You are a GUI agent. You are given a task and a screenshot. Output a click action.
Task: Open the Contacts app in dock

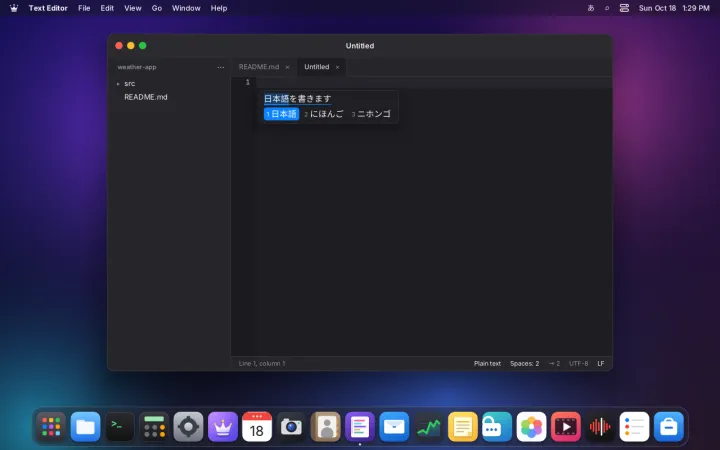[x=326, y=427]
